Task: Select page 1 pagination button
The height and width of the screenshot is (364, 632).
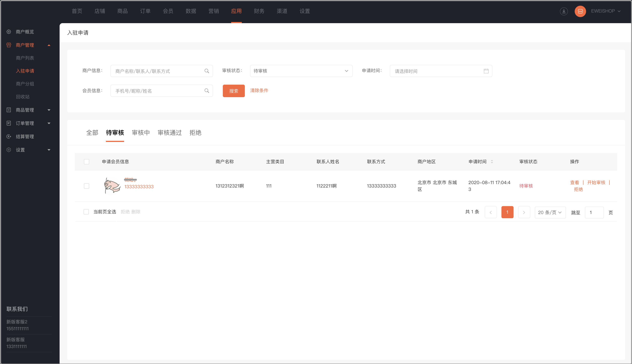Action: 507,212
